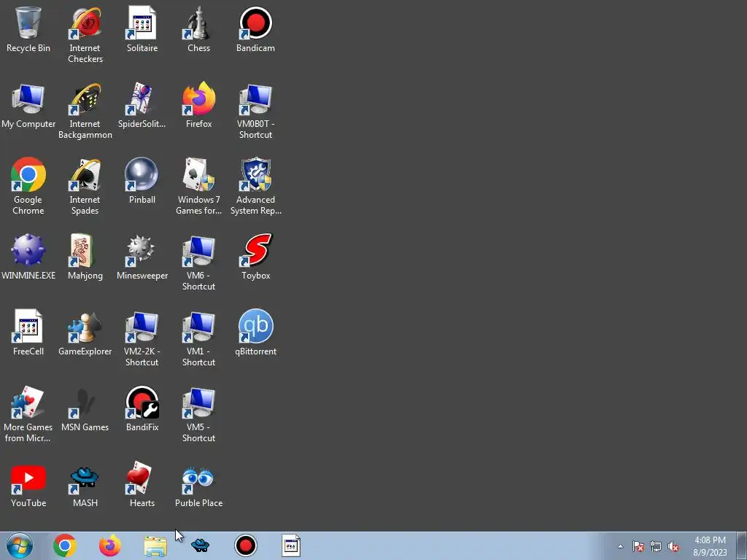Select the MSN Games shortcut
The image size is (747, 560).
click(85, 409)
